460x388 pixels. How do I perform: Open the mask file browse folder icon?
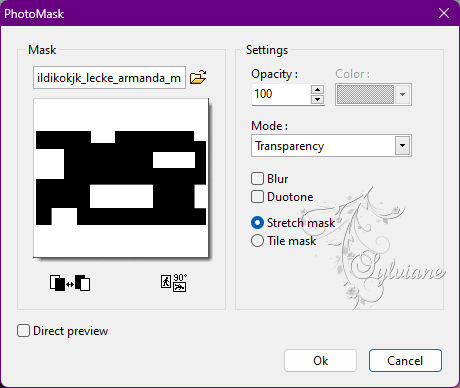(198, 77)
